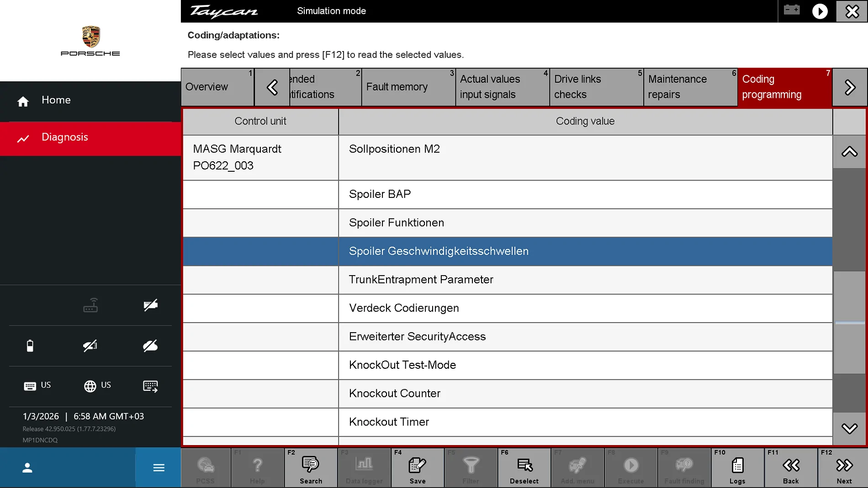Click the F5 Filter button
The width and height of the screenshot is (868, 488).
click(471, 468)
